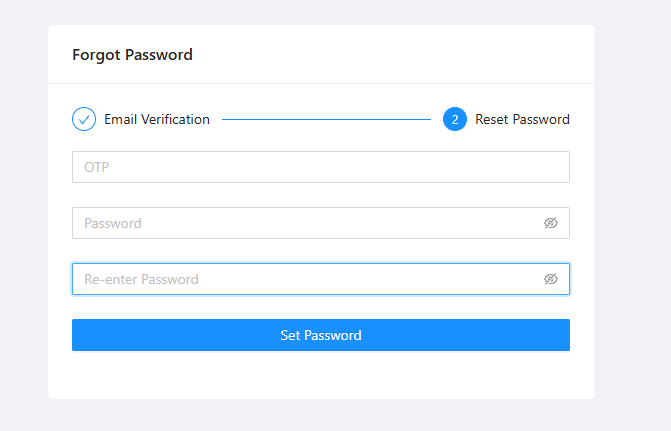Click the step 2 numbered circle
671x431 pixels.
coord(455,119)
